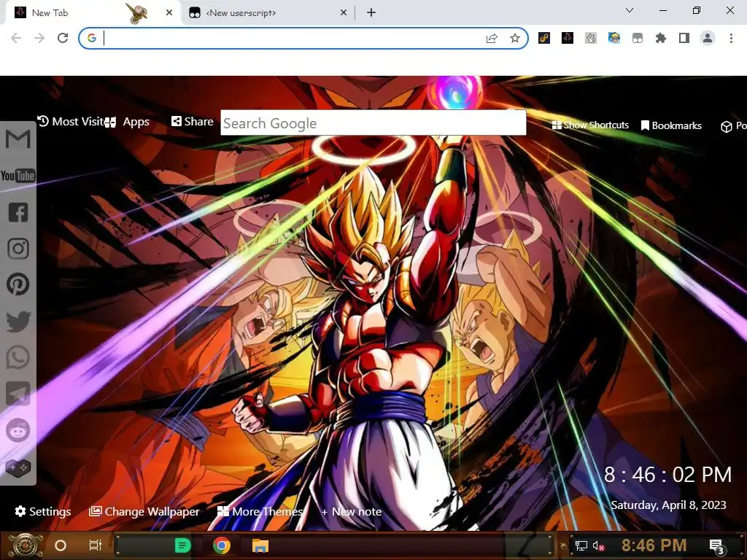
Task: Close the New userscript tab
Action: (344, 13)
